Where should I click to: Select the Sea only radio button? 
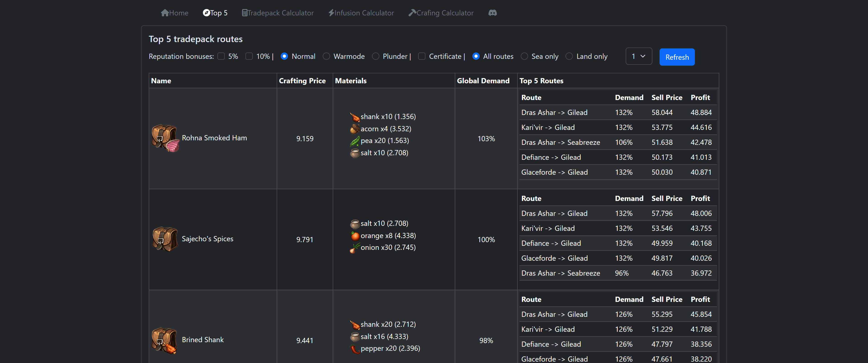click(x=524, y=56)
